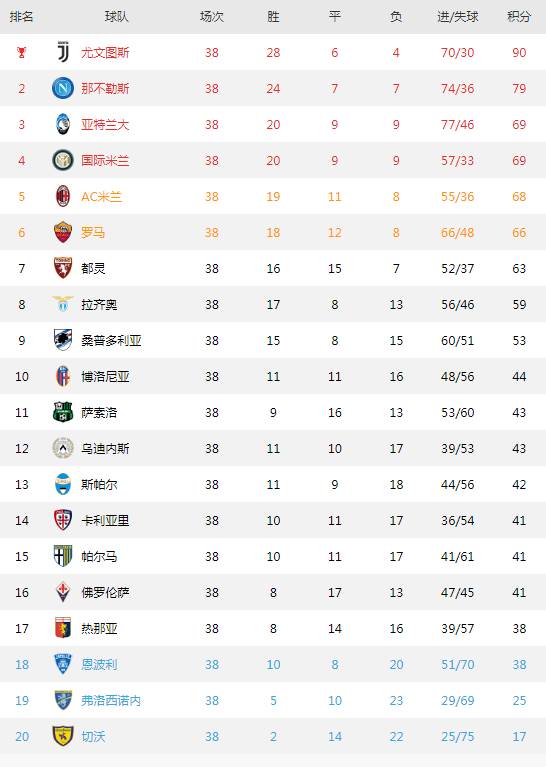Click the Chievo yellow crest

tap(63, 736)
